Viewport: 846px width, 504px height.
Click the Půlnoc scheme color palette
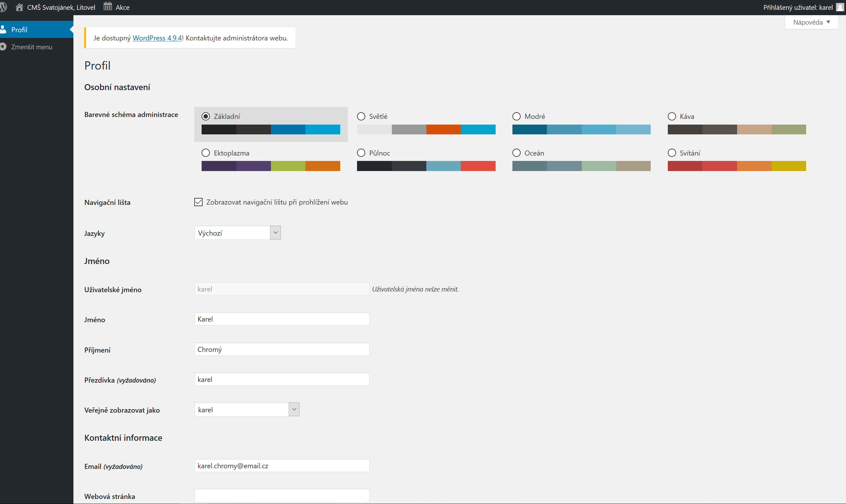click(x=426, y=166)
